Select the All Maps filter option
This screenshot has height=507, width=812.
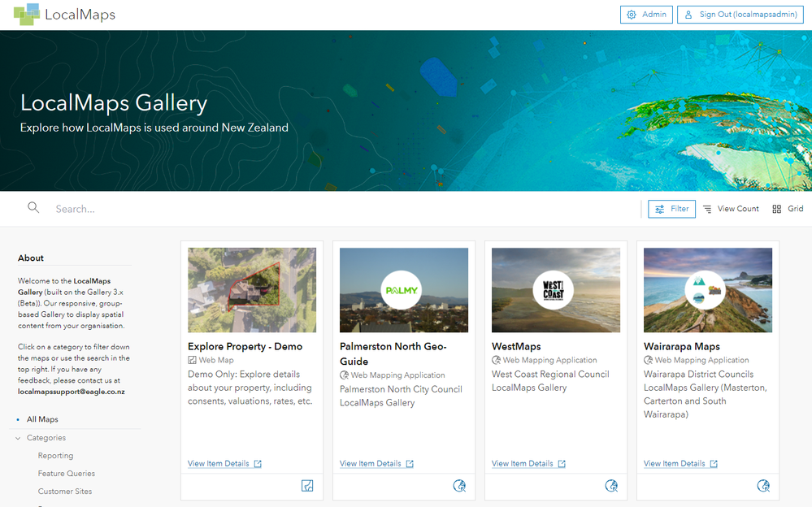coord(42,419)
